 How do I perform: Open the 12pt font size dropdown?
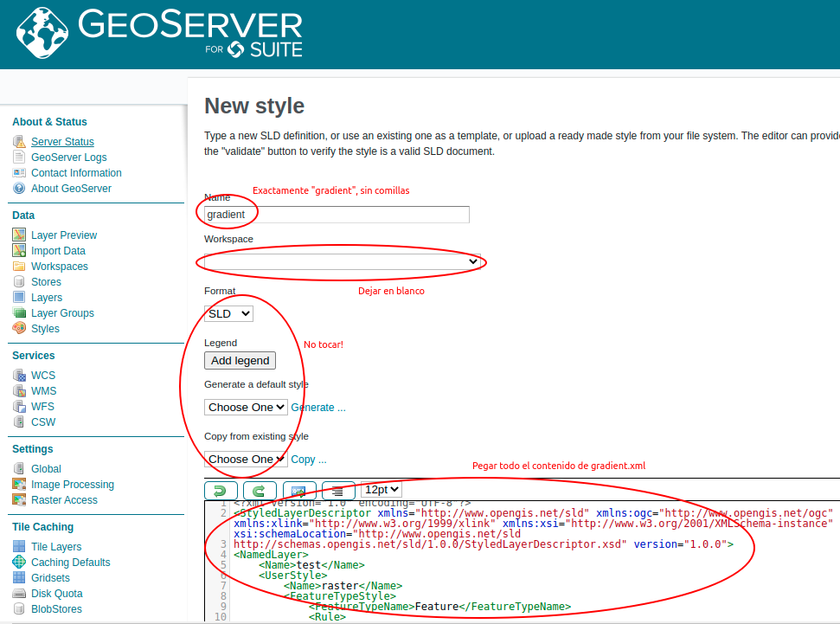[382, 490]
